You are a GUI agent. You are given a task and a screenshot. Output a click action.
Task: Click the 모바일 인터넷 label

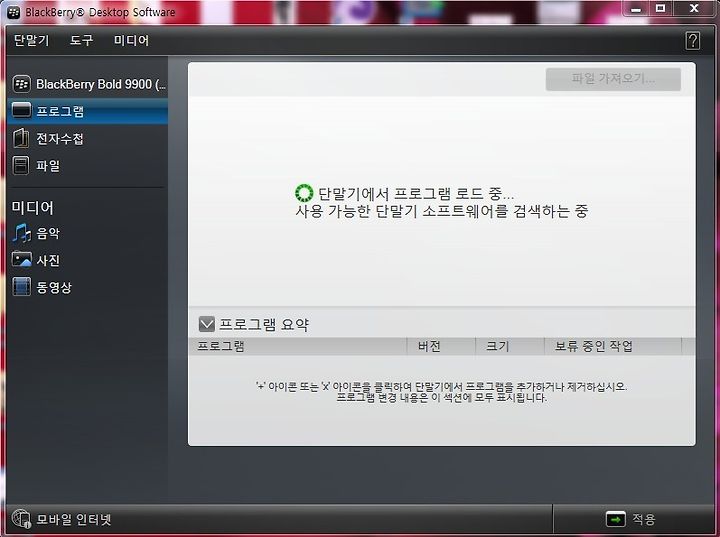pos(74,520)
